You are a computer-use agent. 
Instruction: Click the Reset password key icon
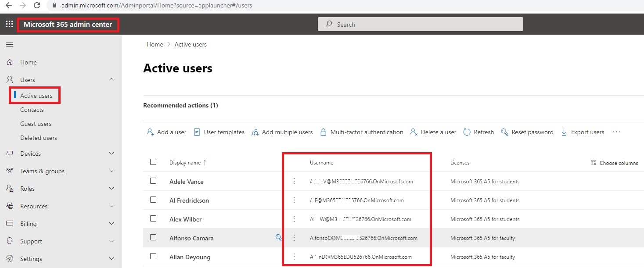click(504, 132)
